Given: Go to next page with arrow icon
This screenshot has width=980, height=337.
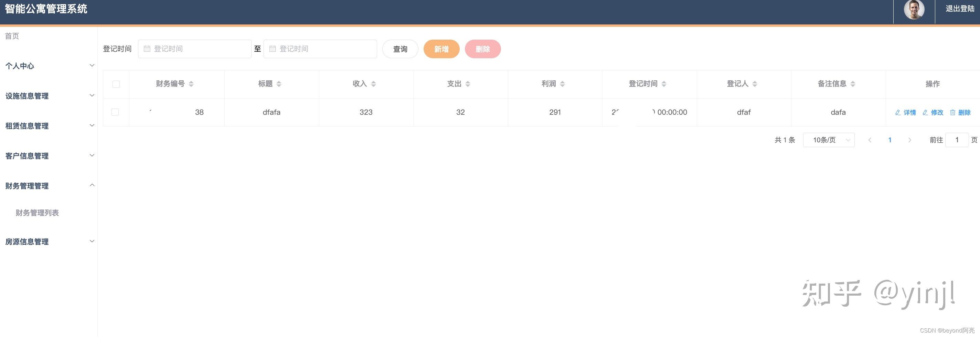Looking at the screenshot, I should point(909,140).
